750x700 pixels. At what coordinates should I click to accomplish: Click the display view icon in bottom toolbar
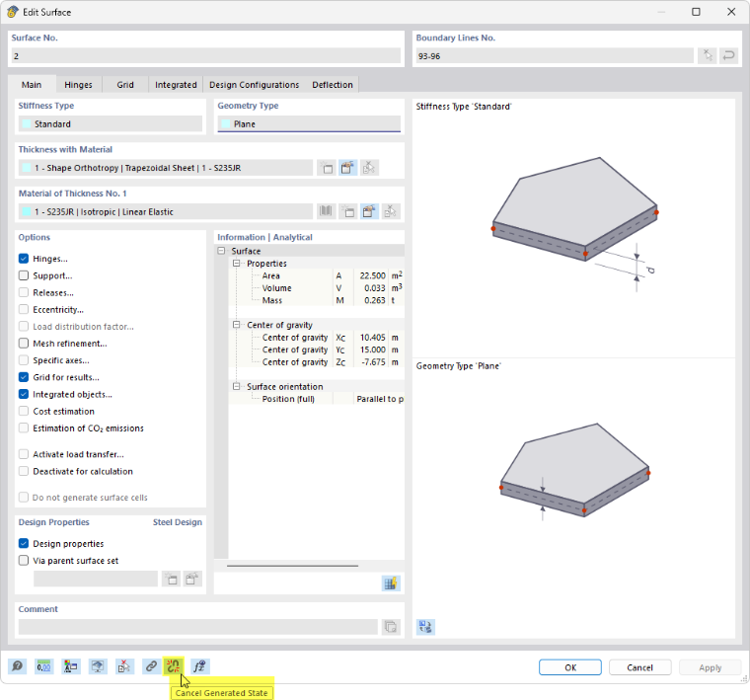98,666
